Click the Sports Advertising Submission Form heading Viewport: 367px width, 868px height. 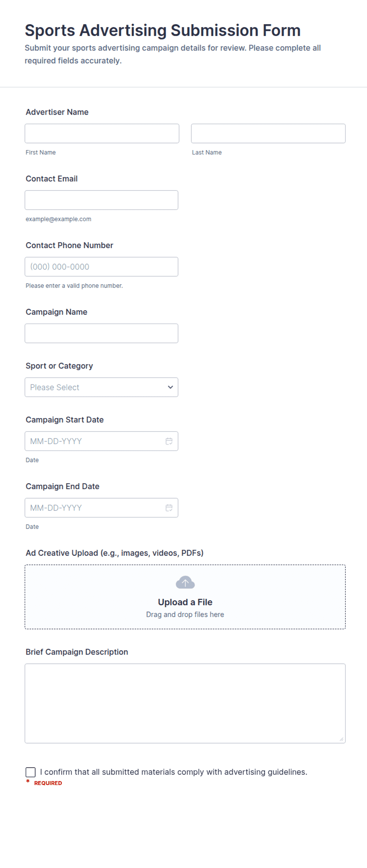click(163, 30)
